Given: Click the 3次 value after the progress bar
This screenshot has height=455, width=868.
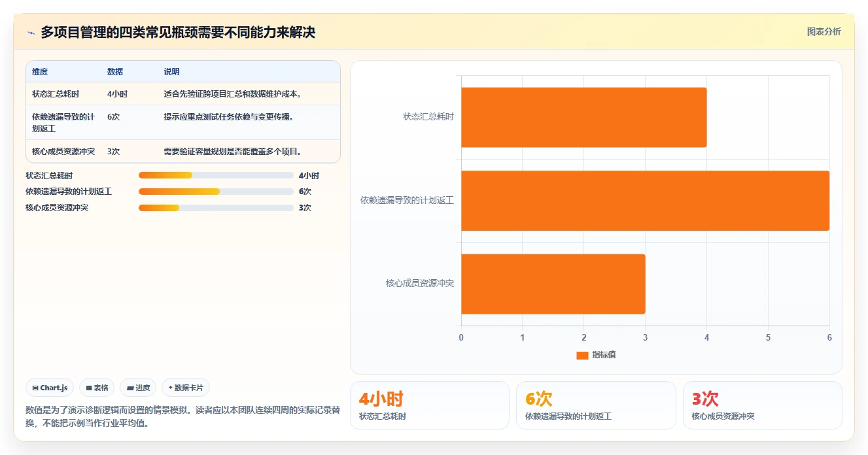Looking at the screenshot, I should click(x=305, y=208).
